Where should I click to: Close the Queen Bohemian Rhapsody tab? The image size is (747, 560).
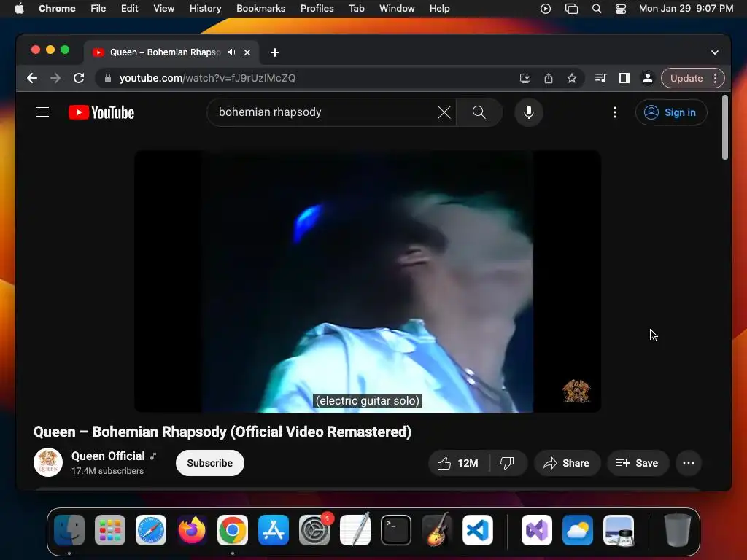pos(247,52)
